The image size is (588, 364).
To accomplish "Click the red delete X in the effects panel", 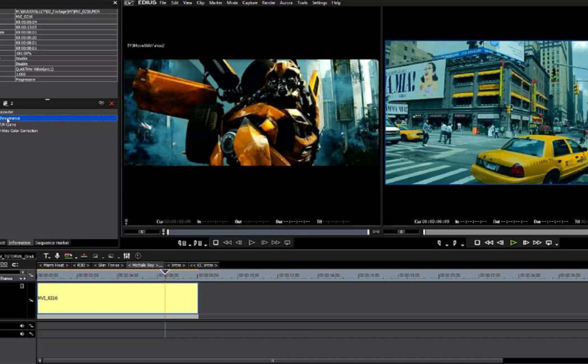I will [112, 103].
